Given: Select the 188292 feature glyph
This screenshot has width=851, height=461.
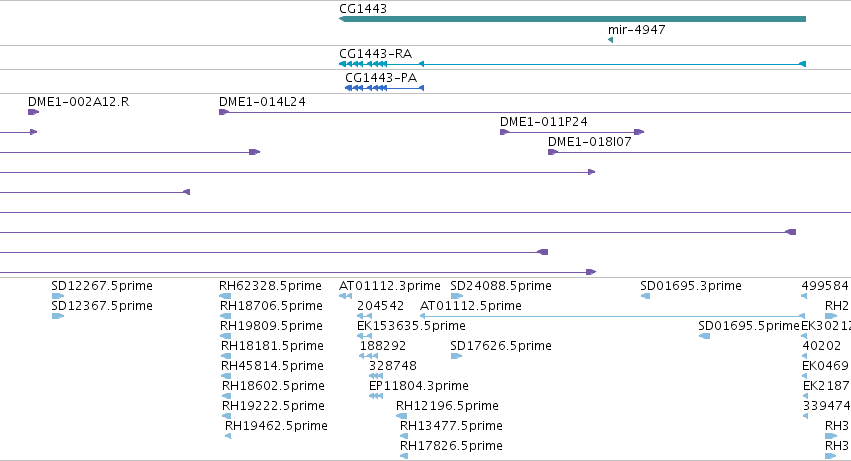Looking at the screenshot, I should [369, 356].
